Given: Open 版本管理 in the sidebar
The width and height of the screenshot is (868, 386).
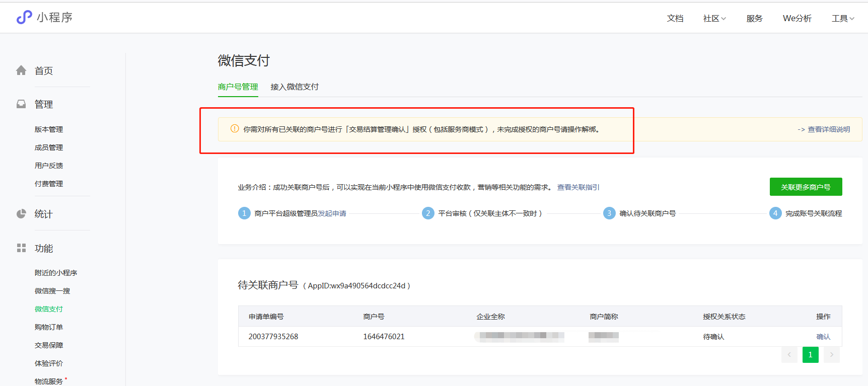Looking at the screenshot, I should [49, 129].
